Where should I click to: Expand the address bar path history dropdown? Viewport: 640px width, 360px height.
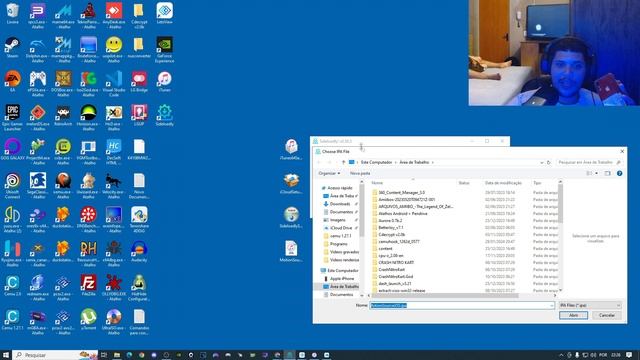coord(542,162)
